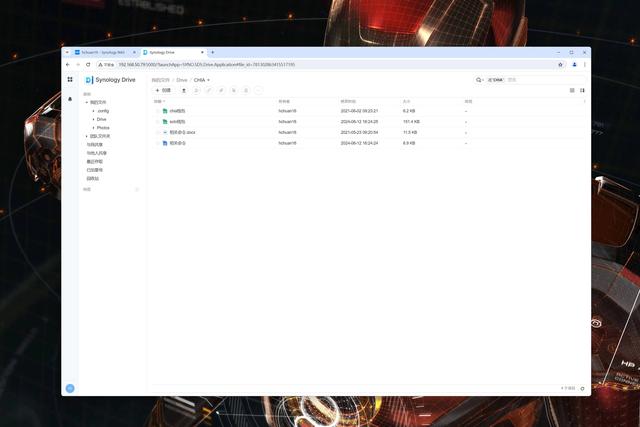This screenshot has height=427, width=640.
Task: Click the not-secure warning in address bar
Action: pyautogui.click(x=106, y=64)
